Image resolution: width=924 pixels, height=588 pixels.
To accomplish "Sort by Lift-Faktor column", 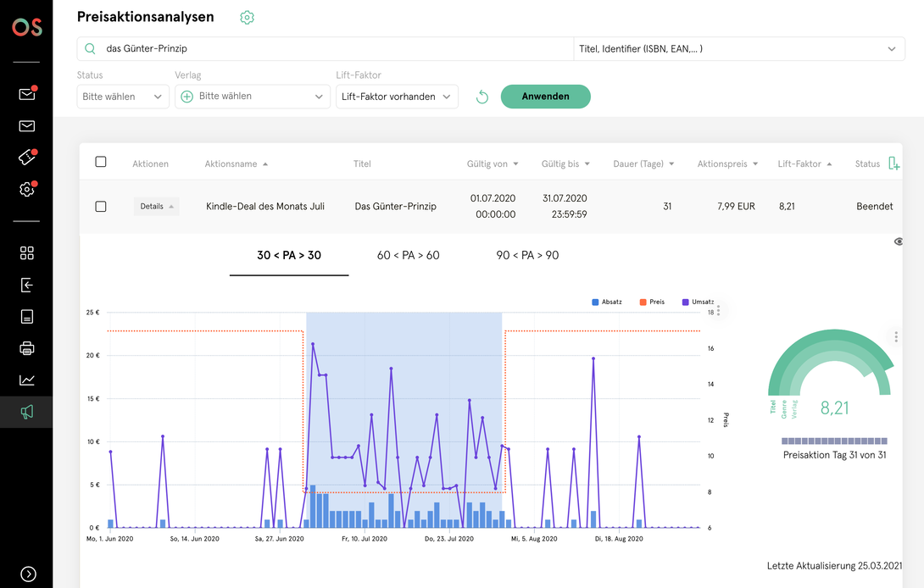I will click(804, 164).
